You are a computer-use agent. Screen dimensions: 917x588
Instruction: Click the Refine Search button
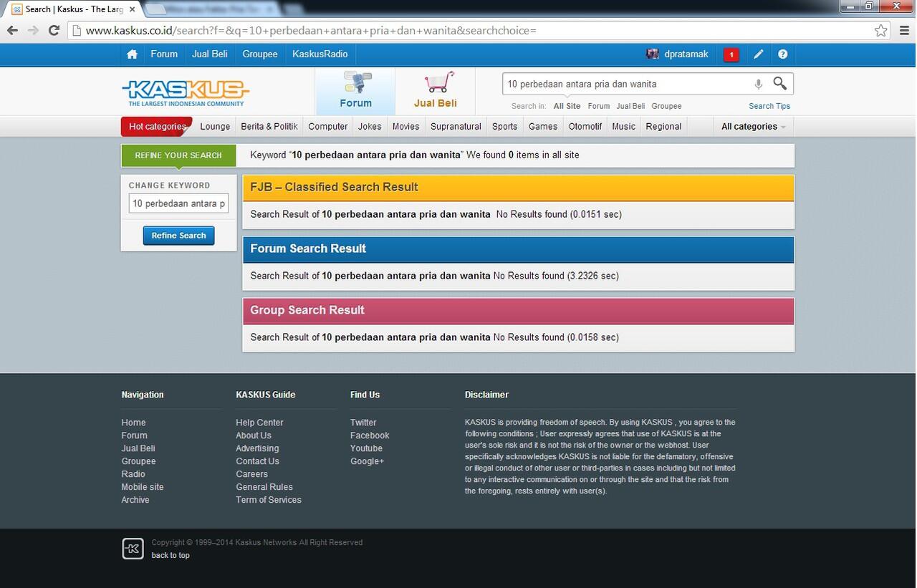click(x=178, y=236)
